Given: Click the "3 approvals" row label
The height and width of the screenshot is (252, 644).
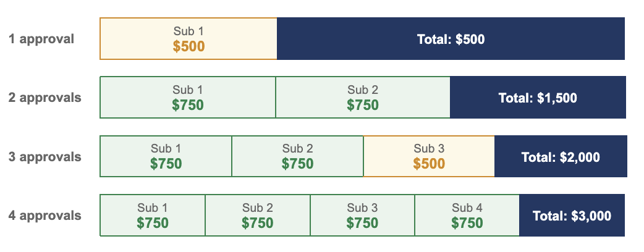Looking at the screenshot, I should click(x=44, y=156).
